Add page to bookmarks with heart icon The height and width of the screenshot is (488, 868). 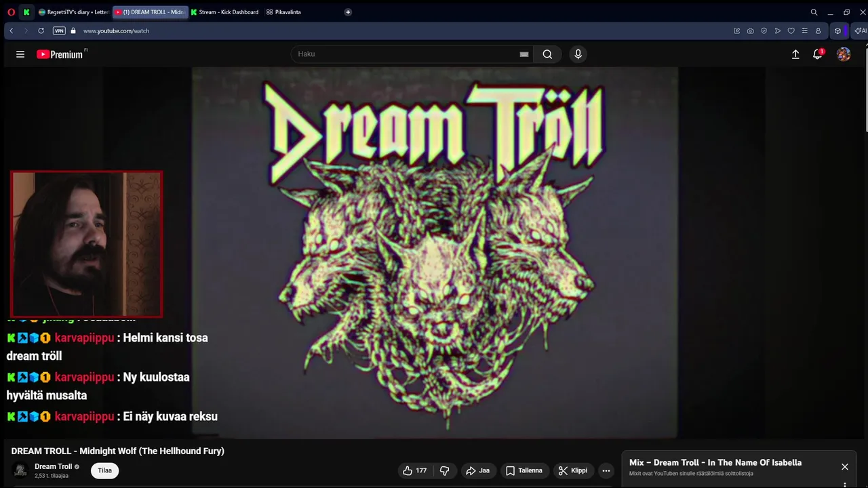(791, 30)
